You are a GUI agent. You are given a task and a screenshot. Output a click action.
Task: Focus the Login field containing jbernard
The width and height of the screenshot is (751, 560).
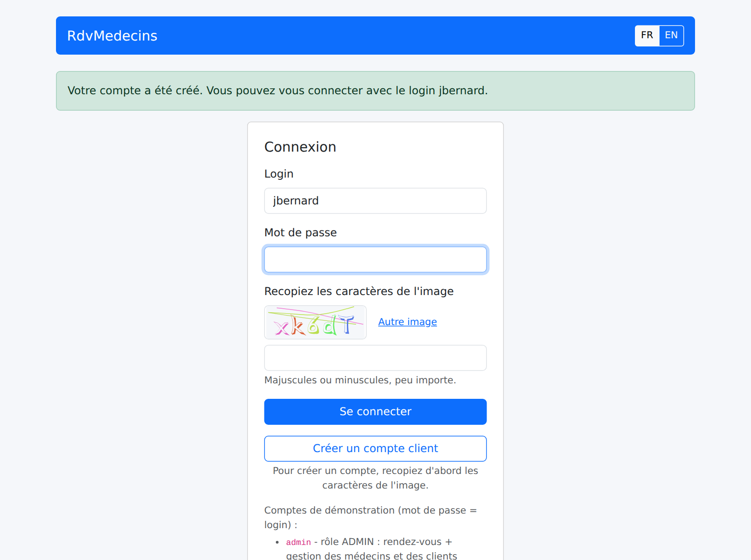click(x=375, y=201)
